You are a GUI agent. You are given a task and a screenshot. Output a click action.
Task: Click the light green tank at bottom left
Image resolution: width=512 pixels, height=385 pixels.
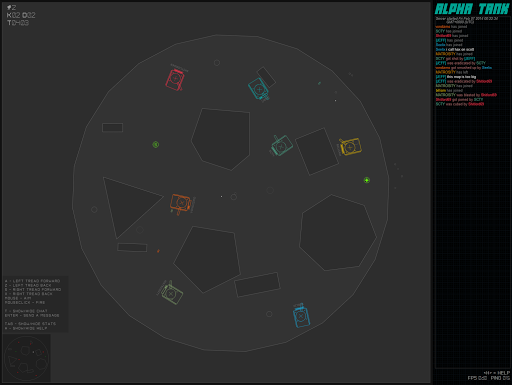point(171,293)
